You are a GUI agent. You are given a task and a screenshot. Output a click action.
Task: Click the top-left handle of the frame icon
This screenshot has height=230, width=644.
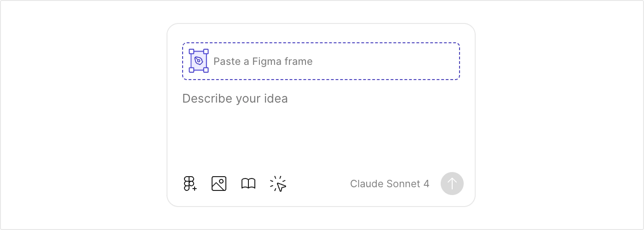coord(192,52)
